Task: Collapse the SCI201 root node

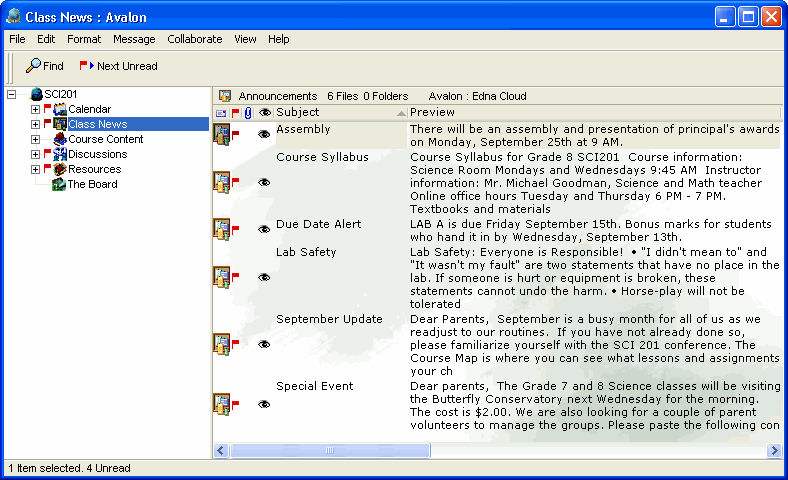Action: click(11, 94)
